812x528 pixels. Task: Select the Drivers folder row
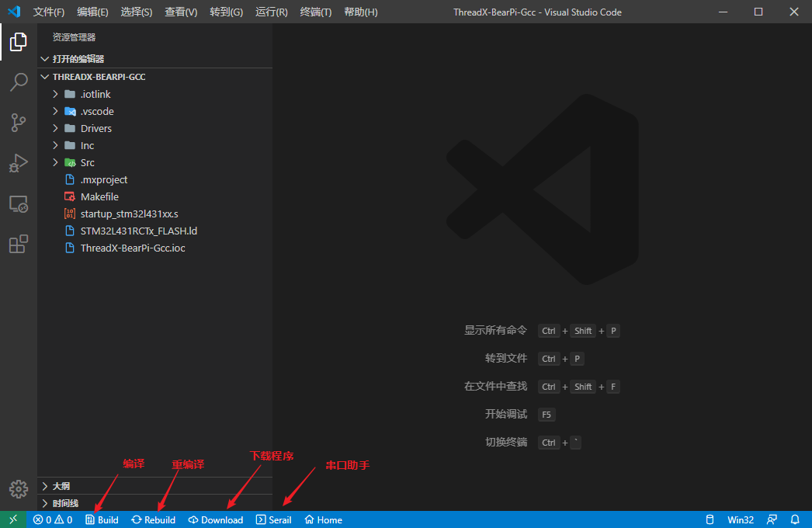click(154, 128)
